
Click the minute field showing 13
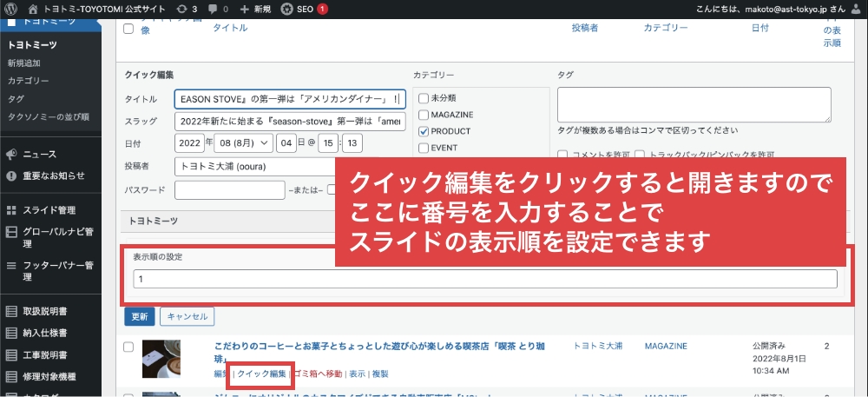coord(352,142)
